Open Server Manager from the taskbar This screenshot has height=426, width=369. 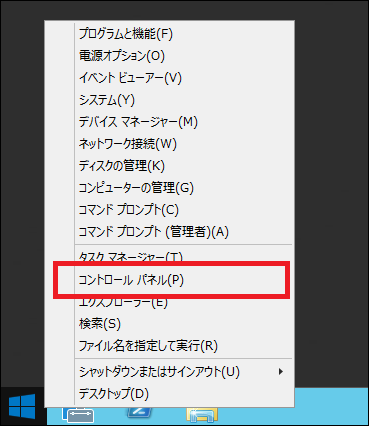click(78, 415)
